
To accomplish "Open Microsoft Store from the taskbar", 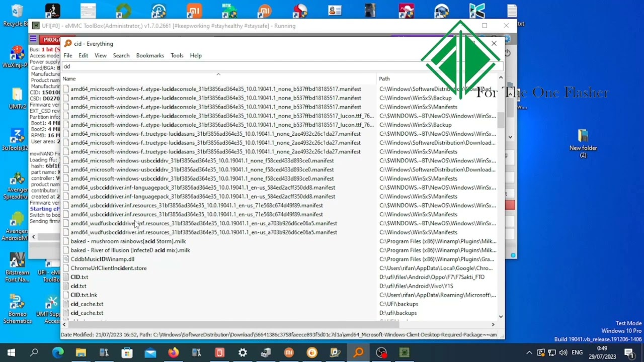I will [x=127, y=352].
